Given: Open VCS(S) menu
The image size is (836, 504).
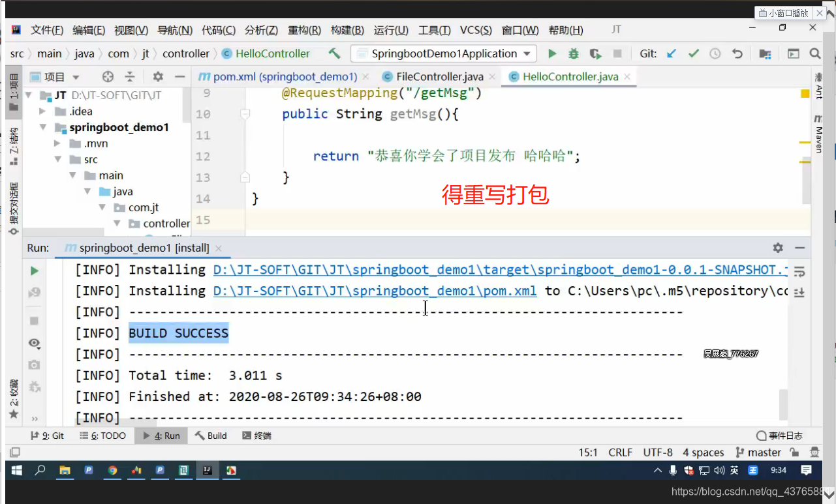Looking at the screenshot, I should (476, 30).
